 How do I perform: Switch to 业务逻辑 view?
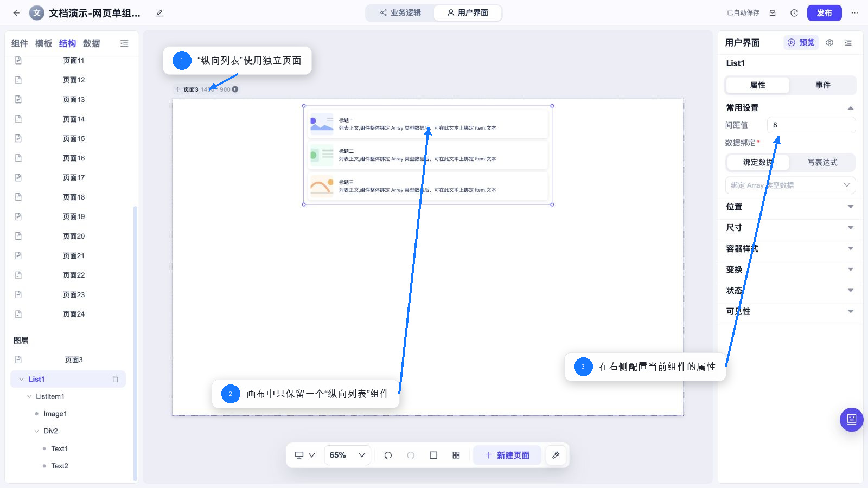pos(400,12)
